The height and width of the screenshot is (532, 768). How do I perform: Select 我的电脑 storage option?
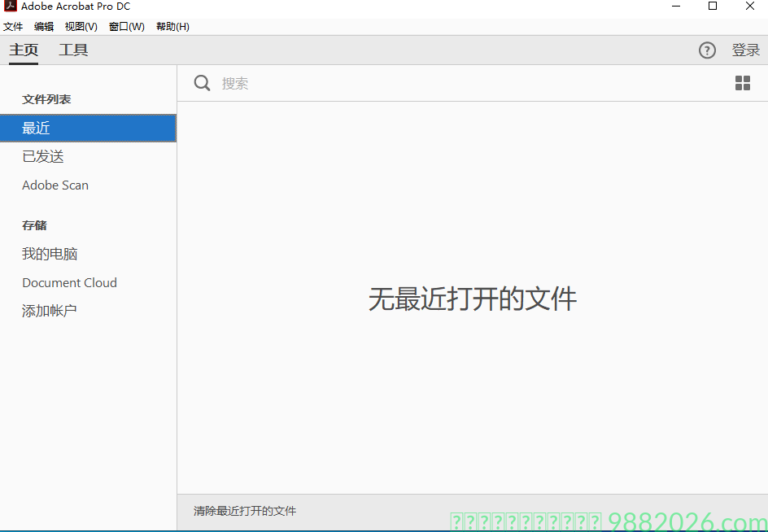[50, 254]
